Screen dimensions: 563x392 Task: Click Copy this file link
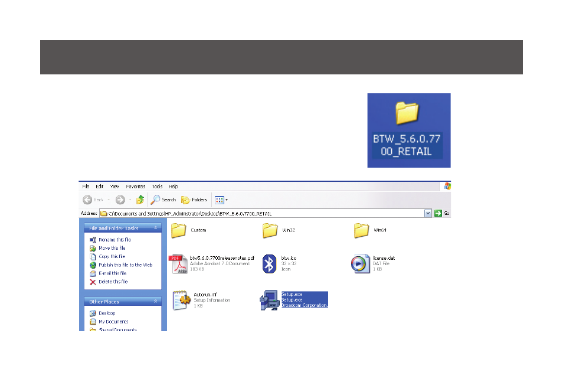point(112,257)
